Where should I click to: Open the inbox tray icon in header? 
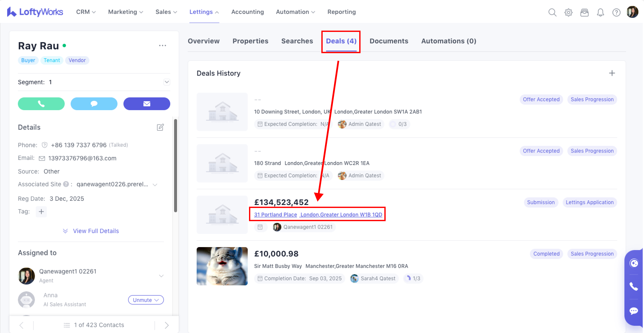[x=584, y=12]
